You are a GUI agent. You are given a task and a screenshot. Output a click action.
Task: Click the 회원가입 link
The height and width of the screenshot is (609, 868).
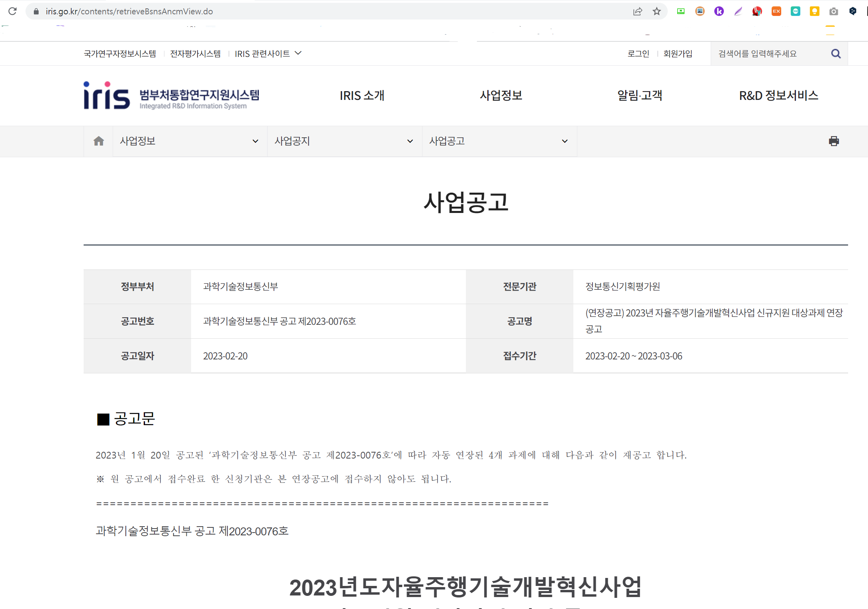[678, 54]
